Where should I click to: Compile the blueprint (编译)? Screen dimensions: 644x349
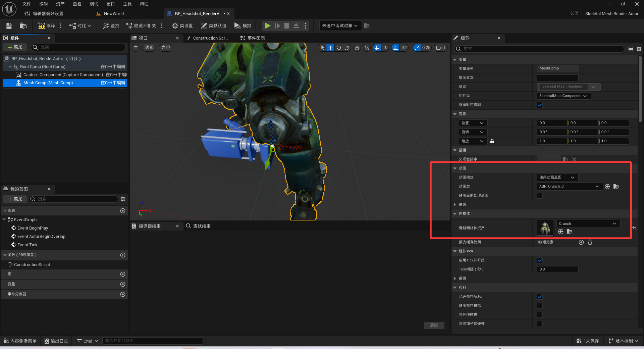(x=47, y=26)
